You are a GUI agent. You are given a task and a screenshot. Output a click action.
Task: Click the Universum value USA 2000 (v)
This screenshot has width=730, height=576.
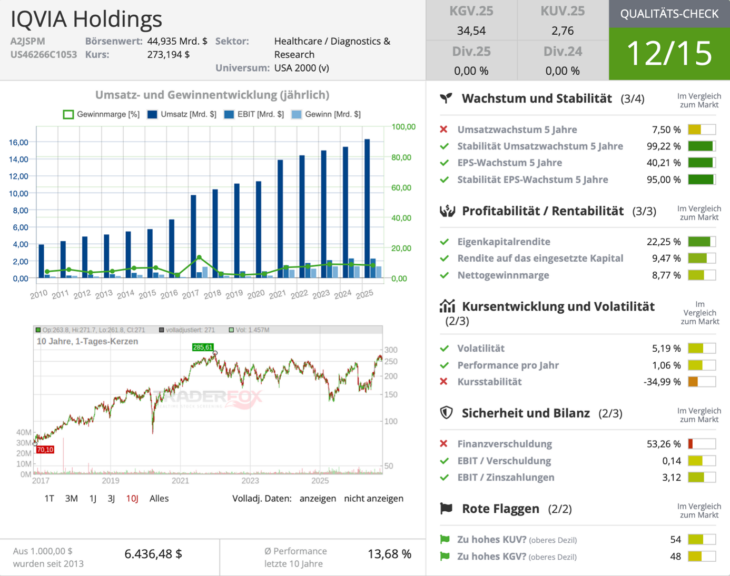(x=302, y=68)
